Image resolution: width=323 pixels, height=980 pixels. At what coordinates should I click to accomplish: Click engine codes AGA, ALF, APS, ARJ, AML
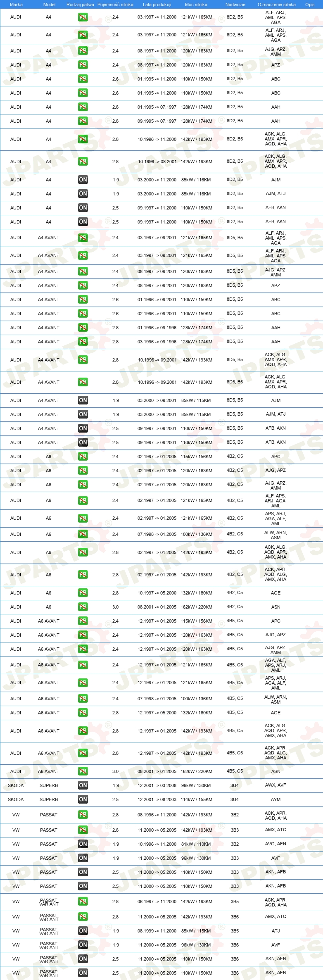(x=276, y=665)
